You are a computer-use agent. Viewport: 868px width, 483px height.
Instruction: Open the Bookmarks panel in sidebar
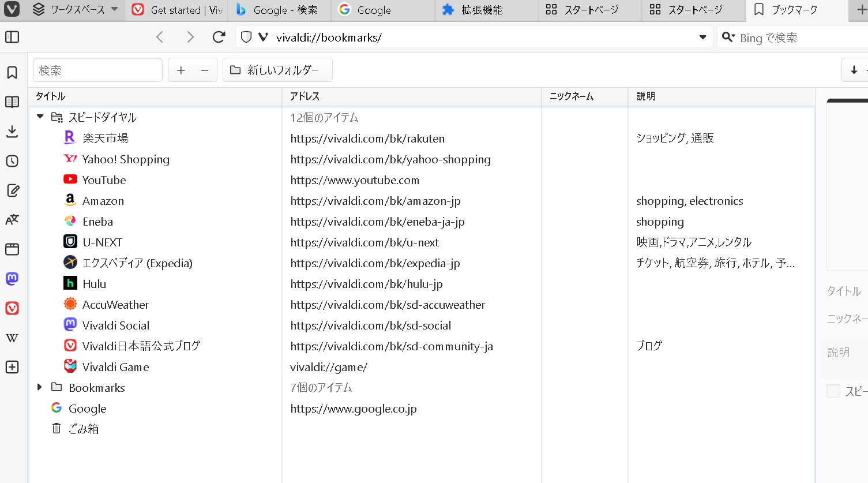click(x=12, y=73)
